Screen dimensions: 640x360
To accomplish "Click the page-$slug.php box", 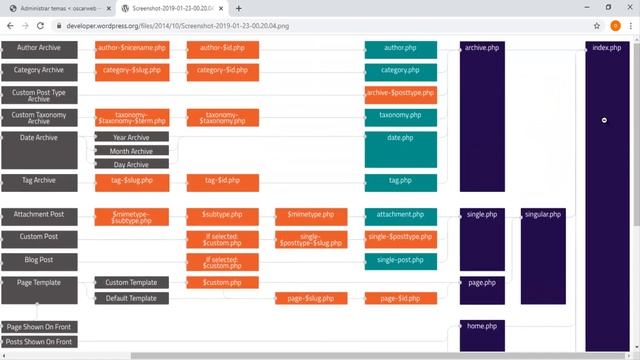I will click(311, 298).
